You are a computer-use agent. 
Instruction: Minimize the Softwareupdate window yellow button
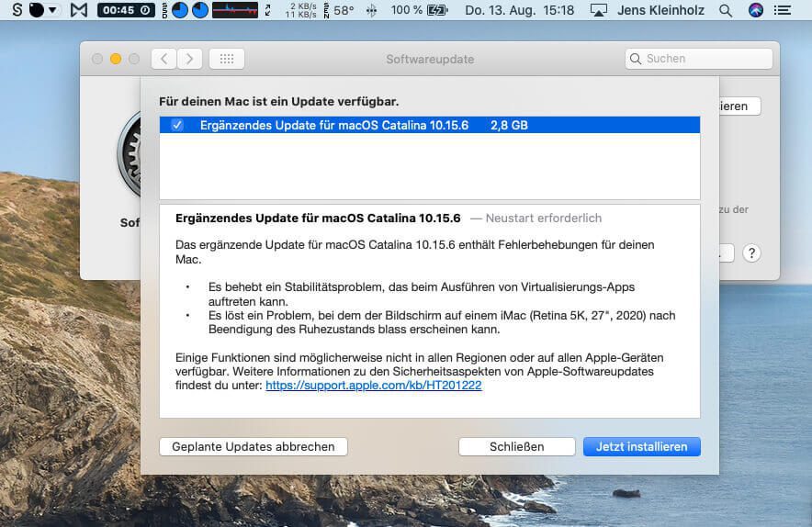(116, 59)
